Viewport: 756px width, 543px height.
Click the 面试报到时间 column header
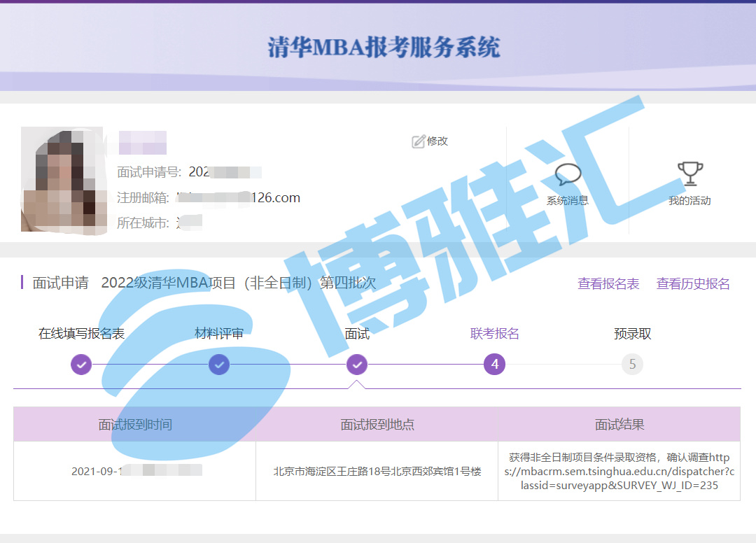coord(135,425)
